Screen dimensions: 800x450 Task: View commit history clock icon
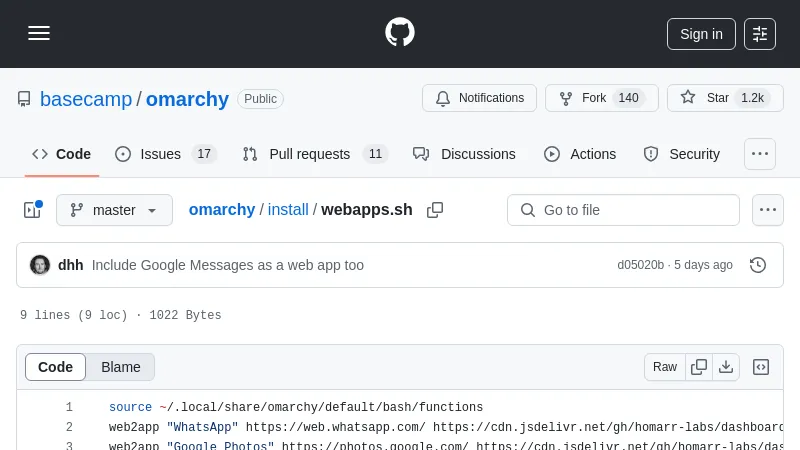[x=758, y=265]
